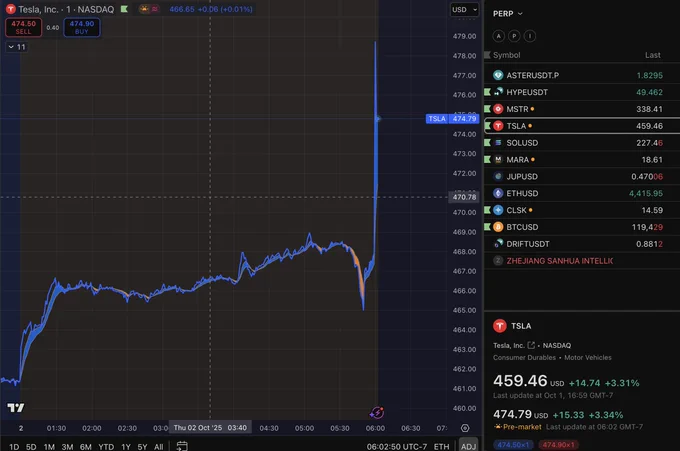
Task: Select the 1Y time range
Action: click(x=126, y=446)
